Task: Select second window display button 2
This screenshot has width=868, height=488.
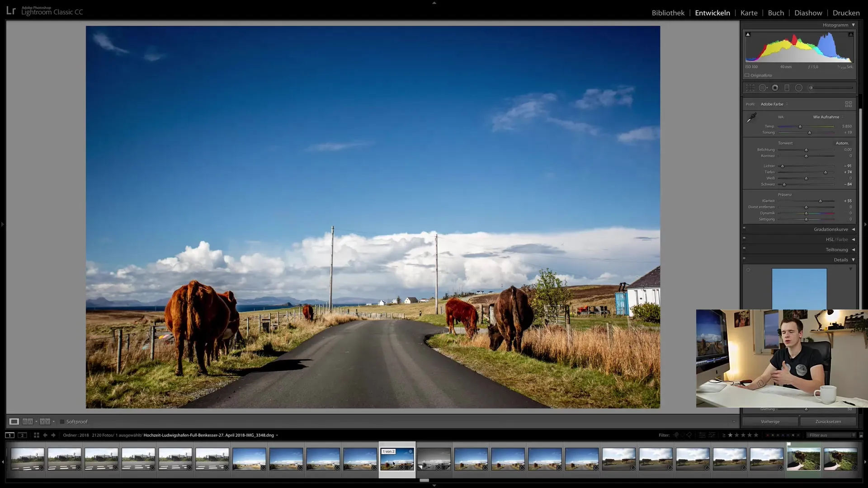Action: pyautogui.click(x=22, y=435)
